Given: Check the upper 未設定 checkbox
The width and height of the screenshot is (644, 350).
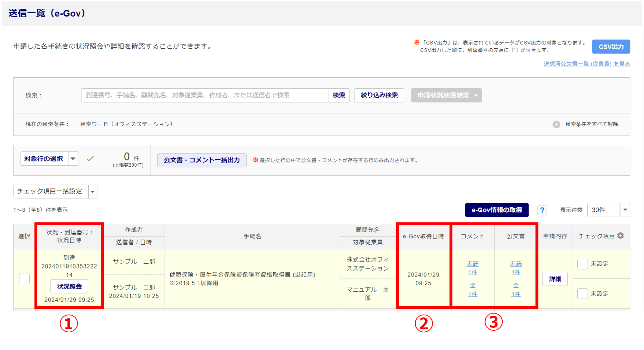Looking at the screenshot, I should [x=582, y=264].
